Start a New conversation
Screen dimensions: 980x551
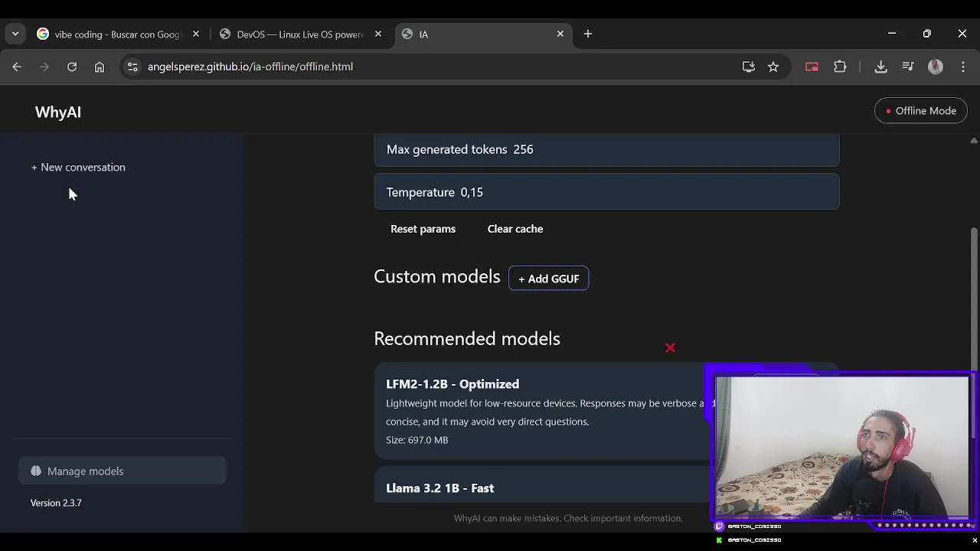(x=78, y=167)
